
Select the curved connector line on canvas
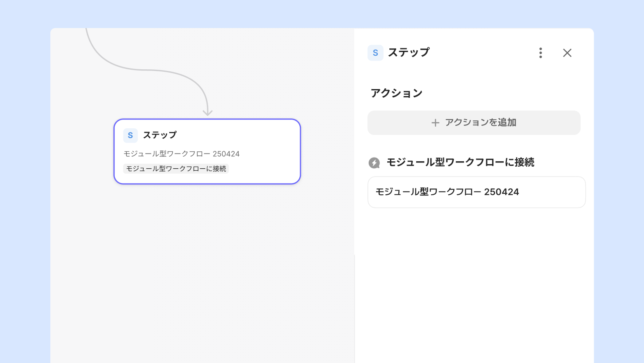[144, 70]
